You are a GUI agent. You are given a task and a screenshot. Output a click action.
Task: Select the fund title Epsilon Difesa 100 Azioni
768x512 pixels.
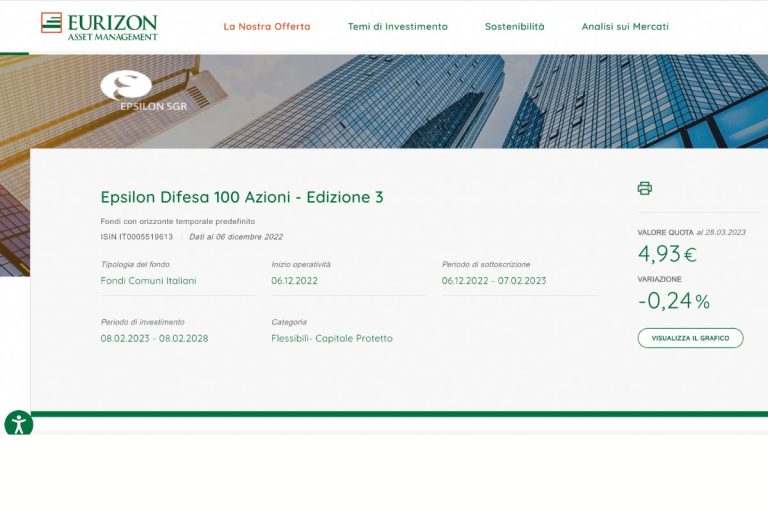[x=242, y=197]
